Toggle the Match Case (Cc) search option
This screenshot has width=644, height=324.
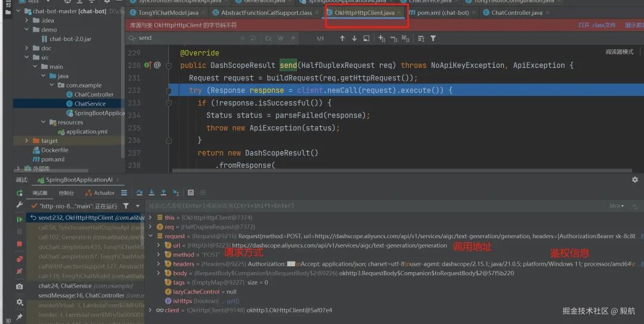click(268, 38)
